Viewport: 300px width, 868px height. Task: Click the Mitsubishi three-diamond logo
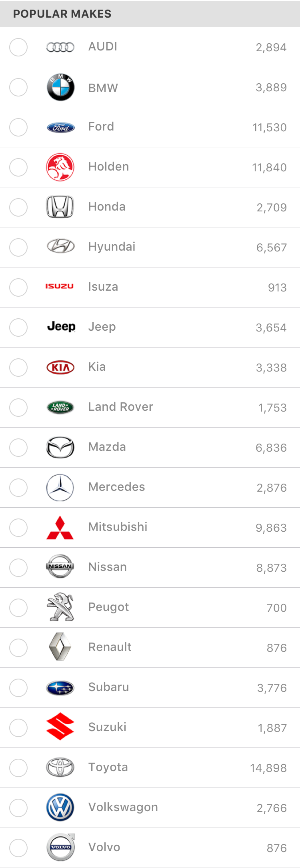pyautogui.click(x=60, y=528)
